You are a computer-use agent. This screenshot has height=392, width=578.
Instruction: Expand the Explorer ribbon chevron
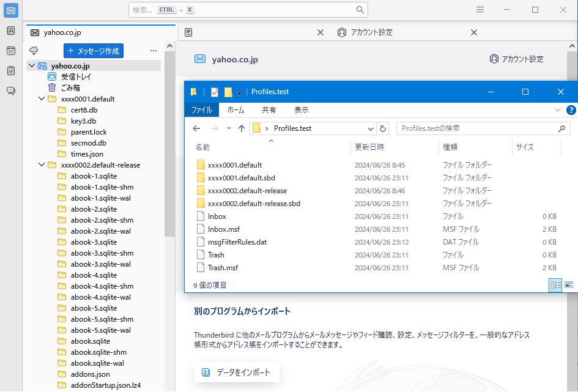click(557, 110)
